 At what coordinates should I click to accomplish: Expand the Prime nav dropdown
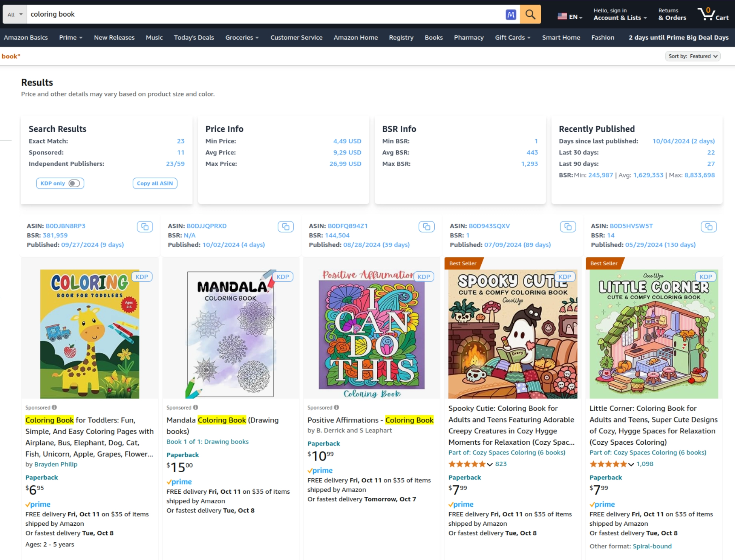point(70,37)
